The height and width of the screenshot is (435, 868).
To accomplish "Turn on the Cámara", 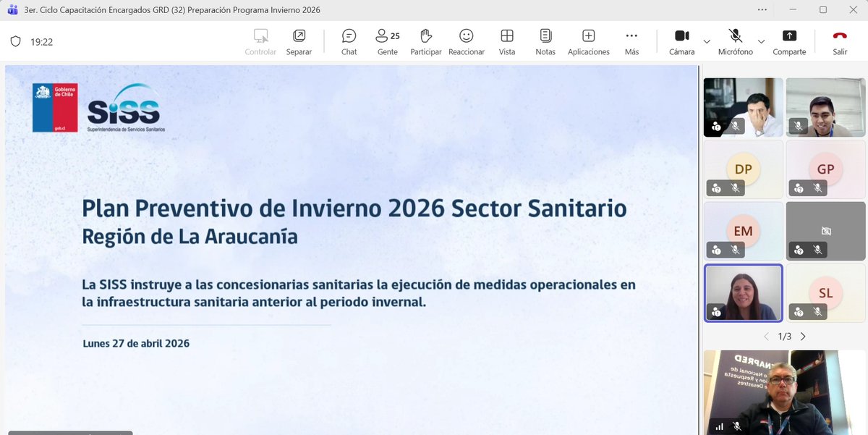I will 681,41.
